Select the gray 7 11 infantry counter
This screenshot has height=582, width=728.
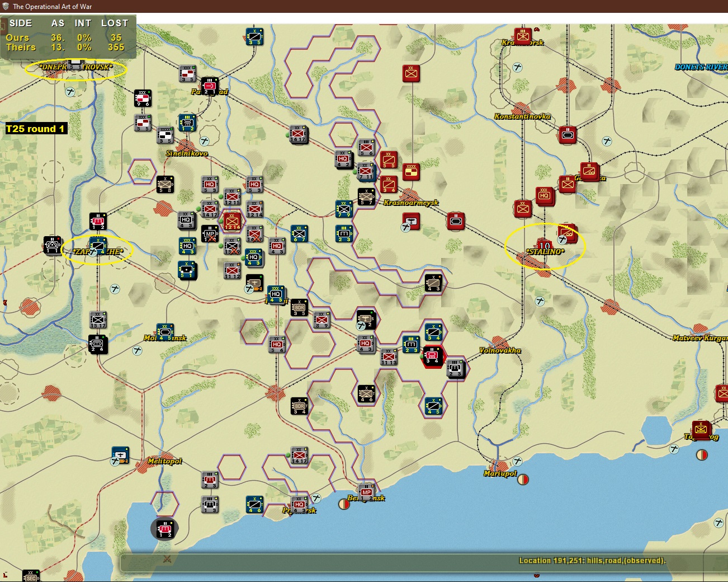coord(366,171)
